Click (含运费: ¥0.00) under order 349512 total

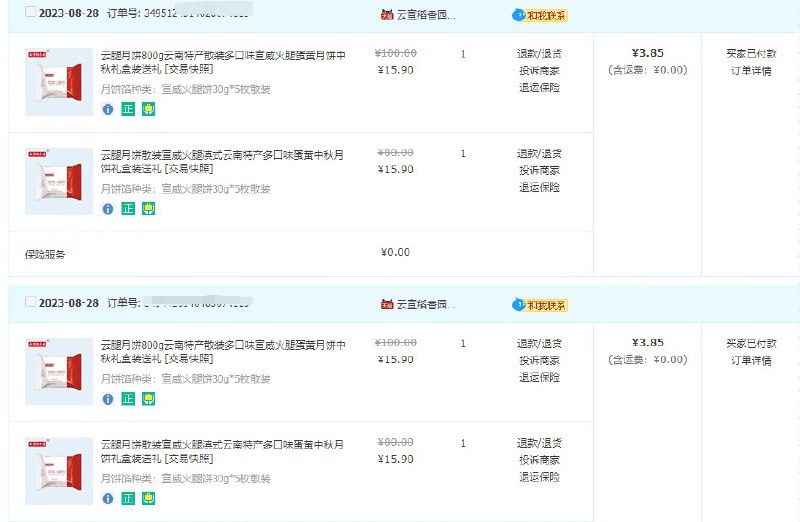647,70
